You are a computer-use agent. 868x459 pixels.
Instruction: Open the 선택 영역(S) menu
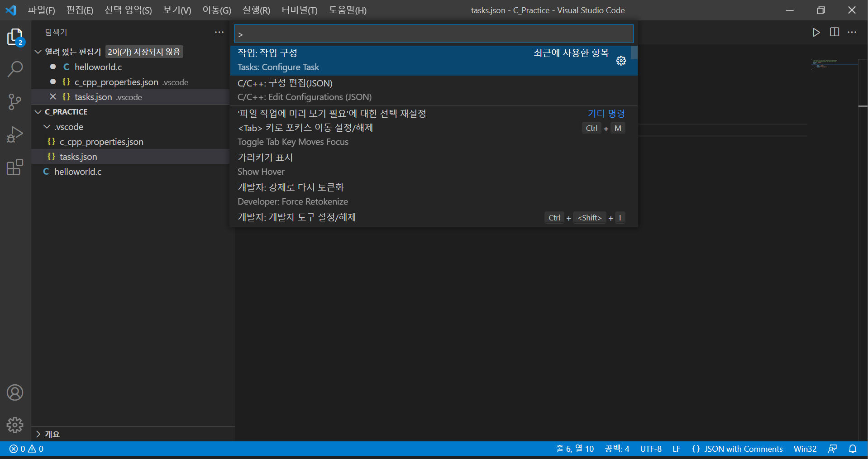pyautogui.click(x=128, y=10)
